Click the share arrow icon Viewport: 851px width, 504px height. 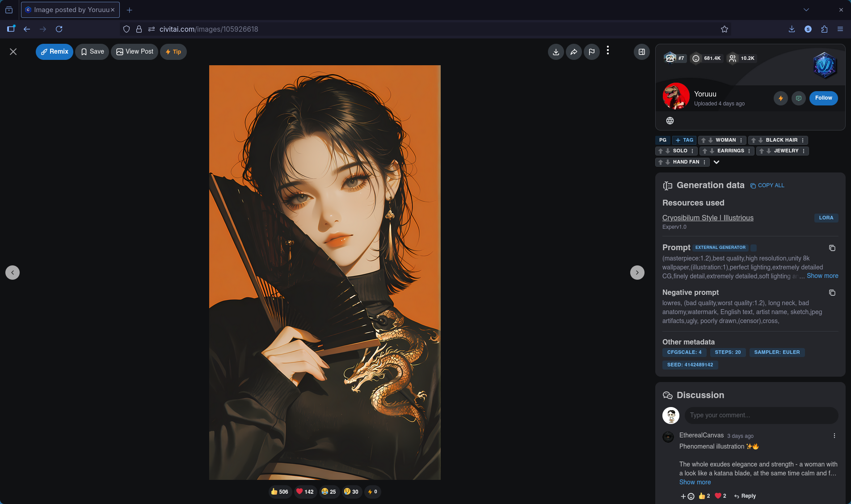(573, 52)
